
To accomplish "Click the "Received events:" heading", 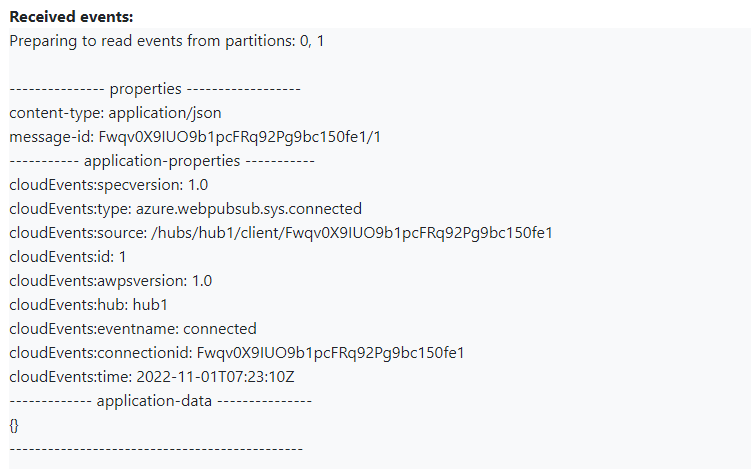I will 71,18.
